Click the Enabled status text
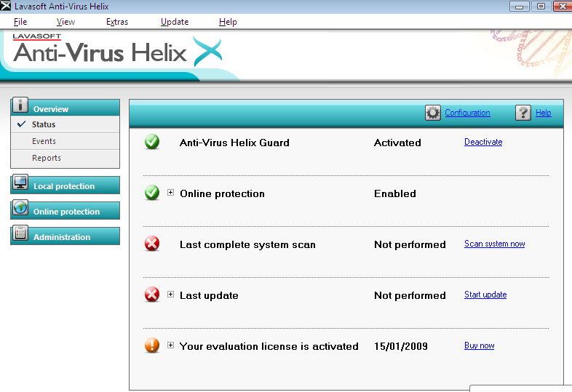The width and height of the screenshot is (572, 392). 394,193
